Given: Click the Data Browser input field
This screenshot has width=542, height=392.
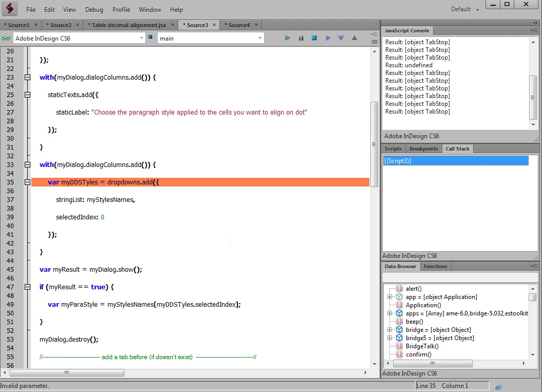Looking at the screenshot, I should tap(460, 277).
